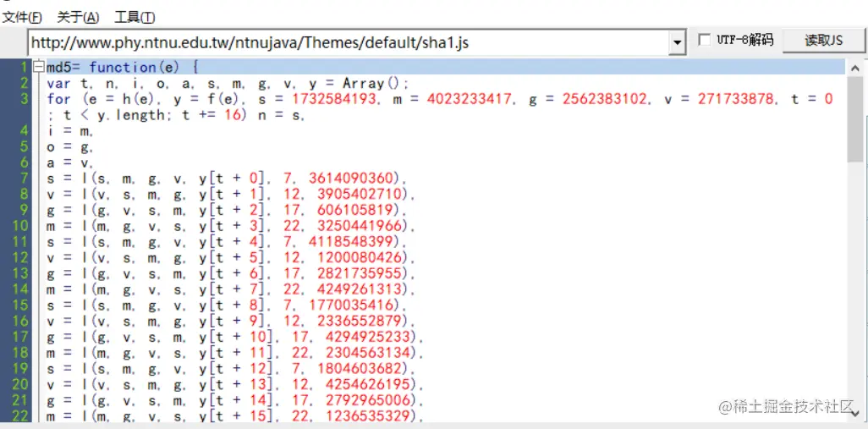
Task: Open the 工具(T) menu
Action: click(135, 18)
